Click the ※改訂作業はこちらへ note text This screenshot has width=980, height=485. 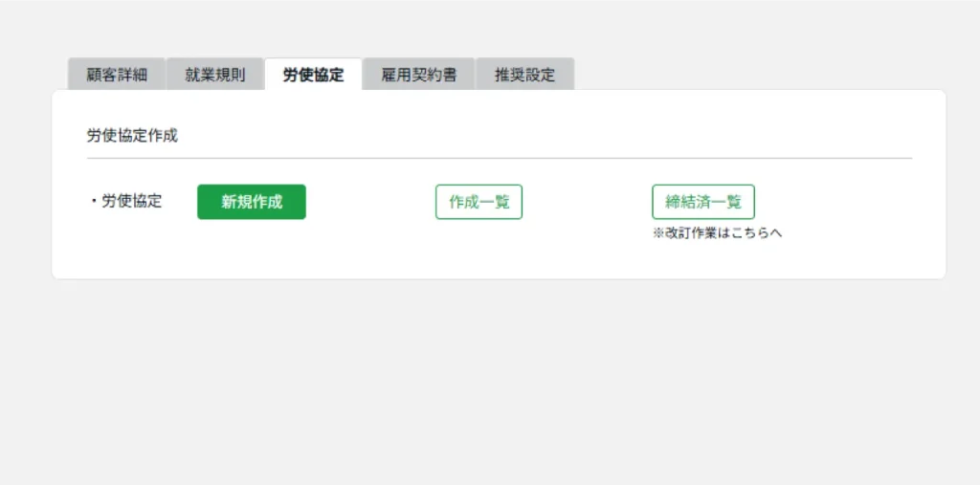[717, 232]
